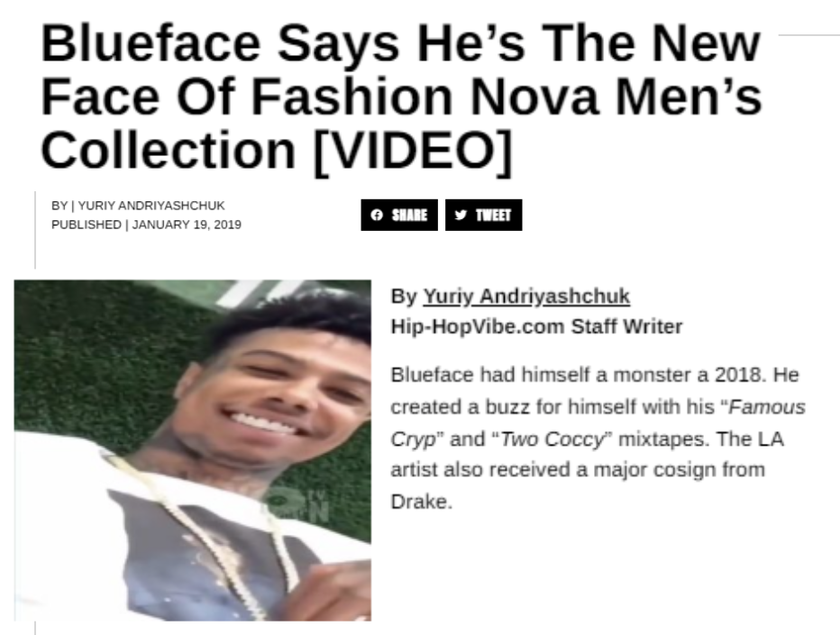The width and height of the screenshot is (840, 635).
Task: Click [VIDEO] in the headline
Action: [412, 151]
